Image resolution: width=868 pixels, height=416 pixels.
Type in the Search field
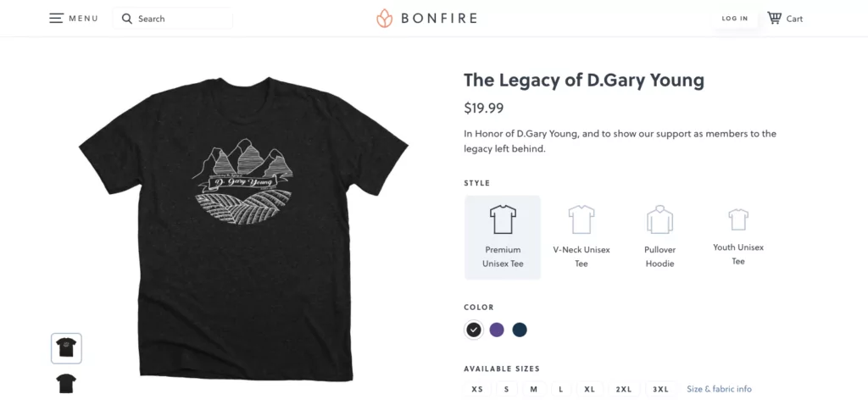pyautogui.click(x=182, y=19)
